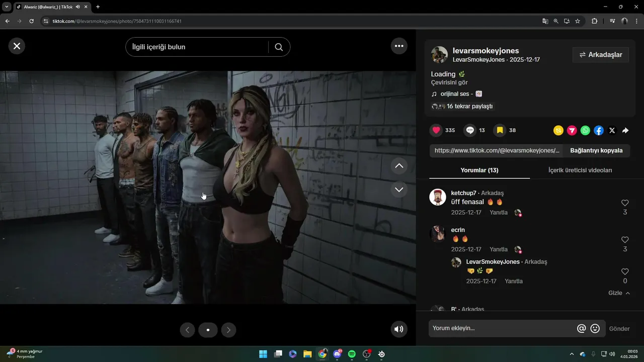Mute the sound with speaker button
The width and height of the screenshot is (644, 362).
point(399,329)
